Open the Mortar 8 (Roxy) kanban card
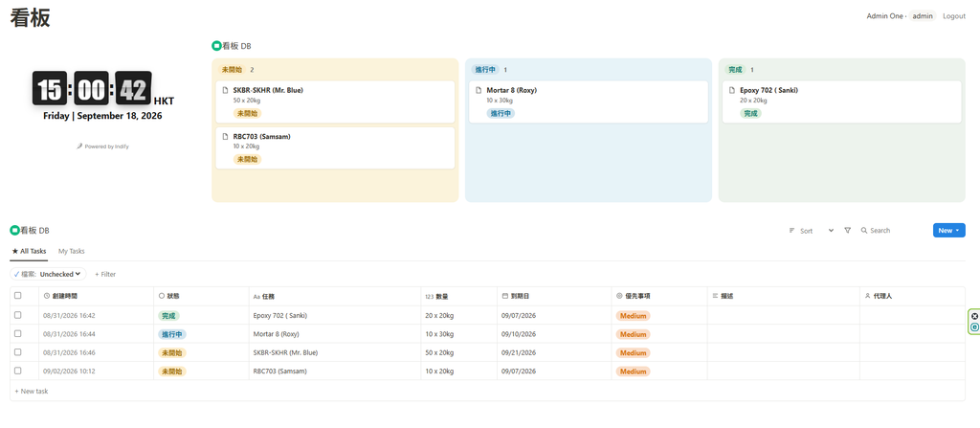The image size is (980, 428). click(589, 101)
